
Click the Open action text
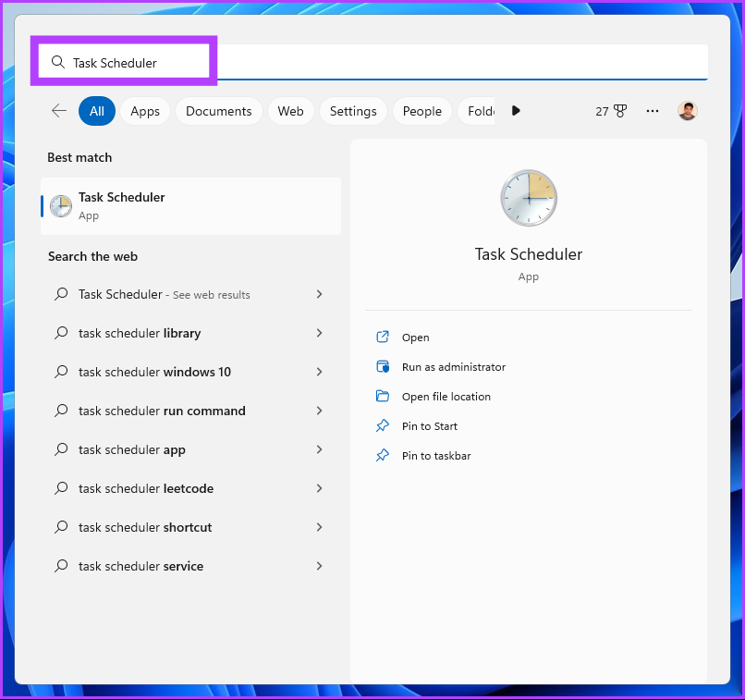pos(415,338)
